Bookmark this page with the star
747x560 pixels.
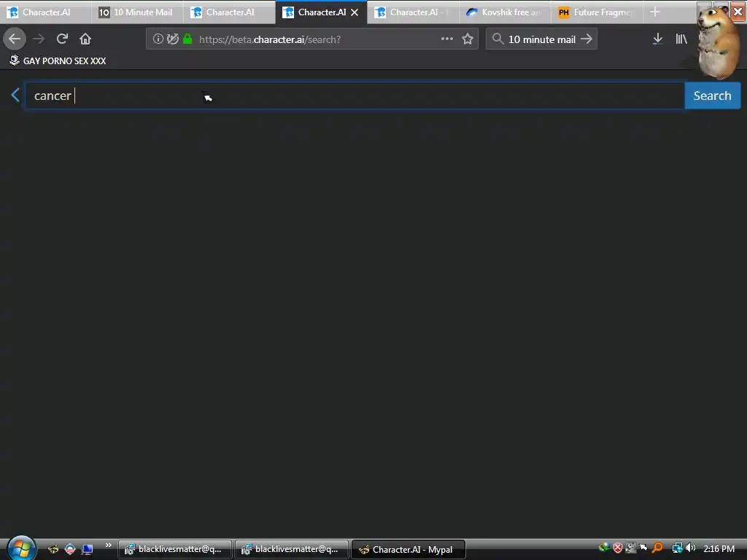pyautogui.click(x=468, y=39)
